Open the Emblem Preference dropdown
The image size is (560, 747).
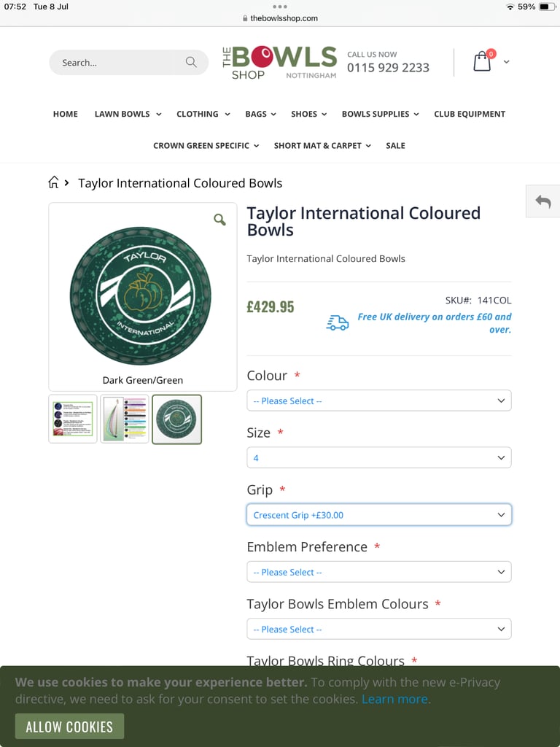(x=379, y=572)
